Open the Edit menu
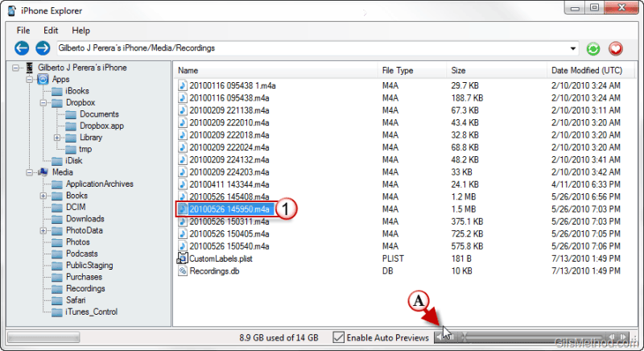This screenshot has width=644, height=351. tap(51, 31)
